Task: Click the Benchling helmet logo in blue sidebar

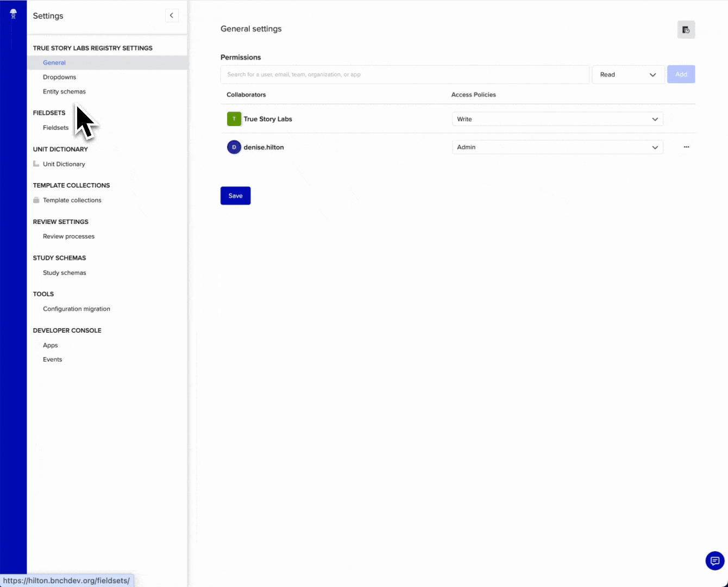Action: 13,13
